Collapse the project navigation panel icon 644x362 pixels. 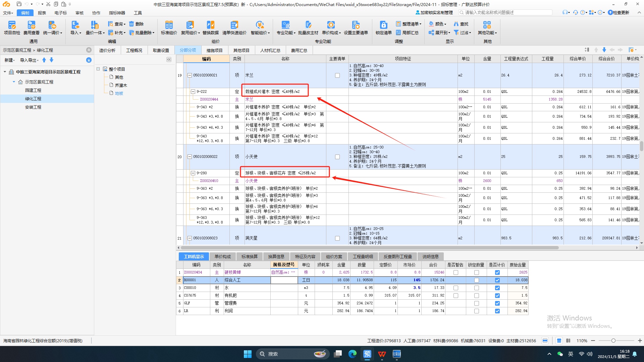click(x=89, y=50)
